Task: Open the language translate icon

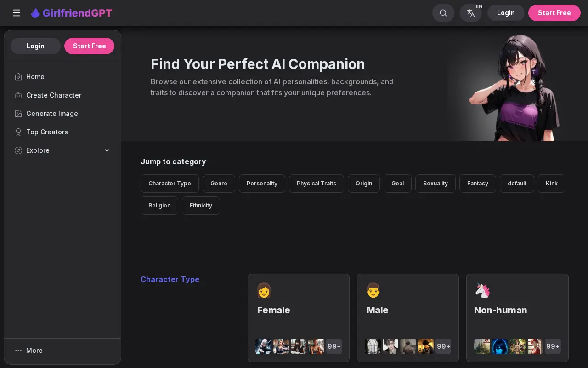Action: coord(471,13)
